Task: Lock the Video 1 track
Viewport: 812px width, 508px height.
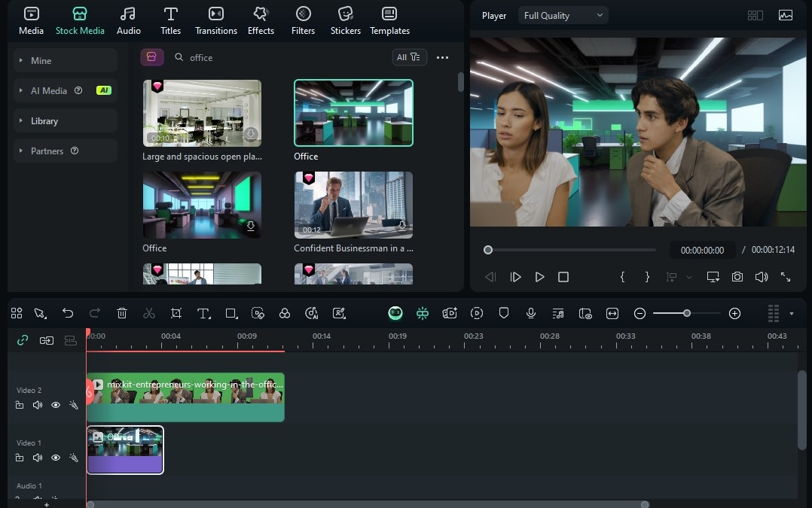Action: (19, 458)
